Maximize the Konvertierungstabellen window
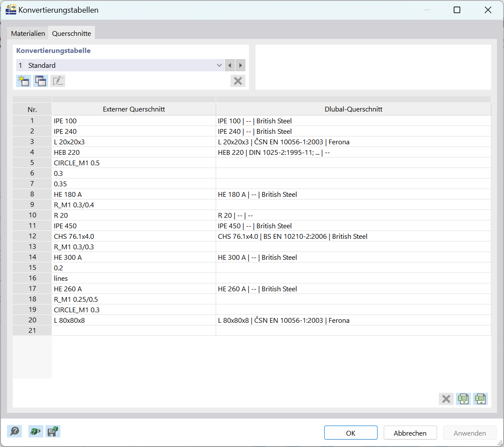The width and height of the screenshot is (504, 447). 457,10
